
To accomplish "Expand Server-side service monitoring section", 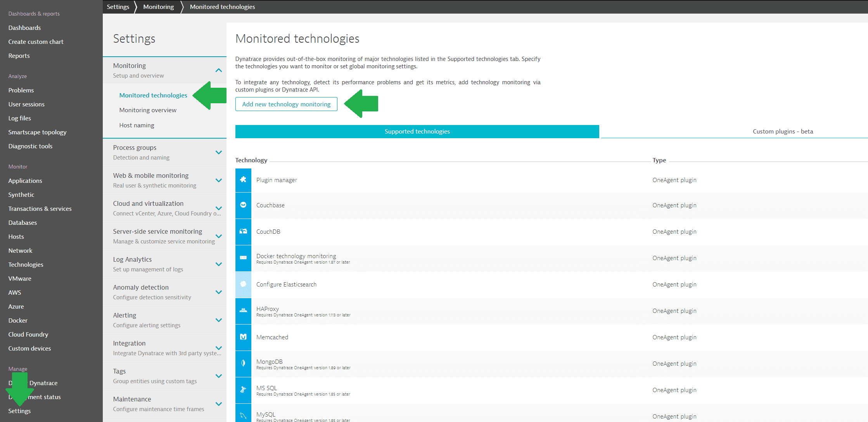I will click(219, 236).
